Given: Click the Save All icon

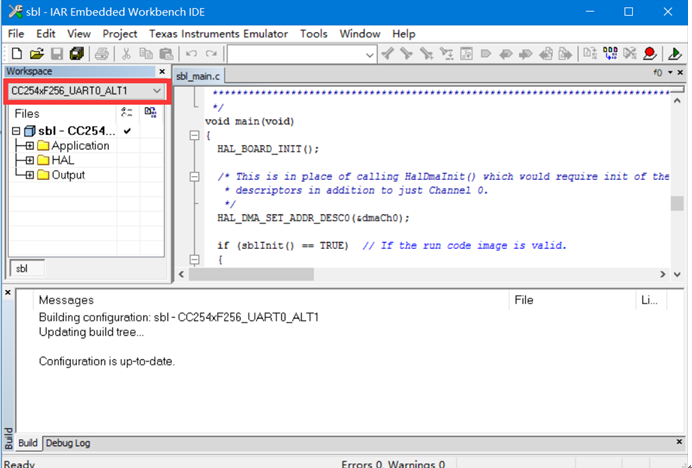Looking at the screenshot, I should tap(77, 54).
